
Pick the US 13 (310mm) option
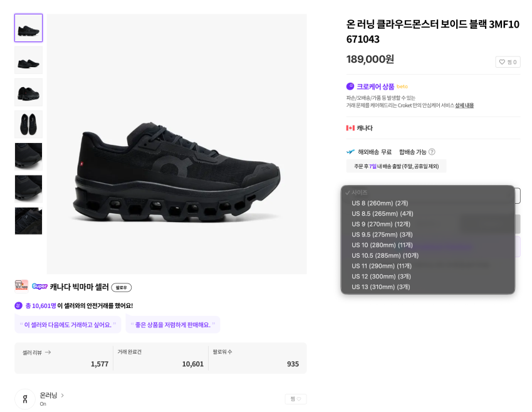[380, 287]
